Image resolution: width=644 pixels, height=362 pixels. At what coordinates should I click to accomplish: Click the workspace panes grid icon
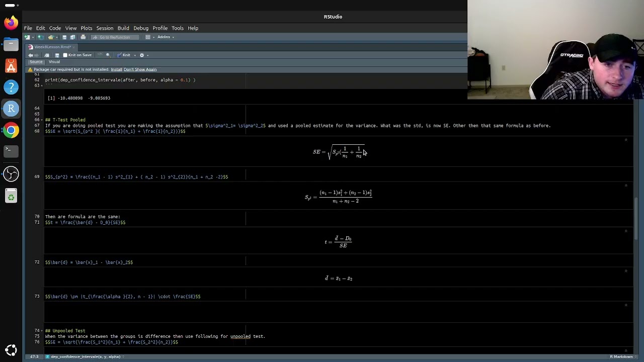(x=148, y=37)
